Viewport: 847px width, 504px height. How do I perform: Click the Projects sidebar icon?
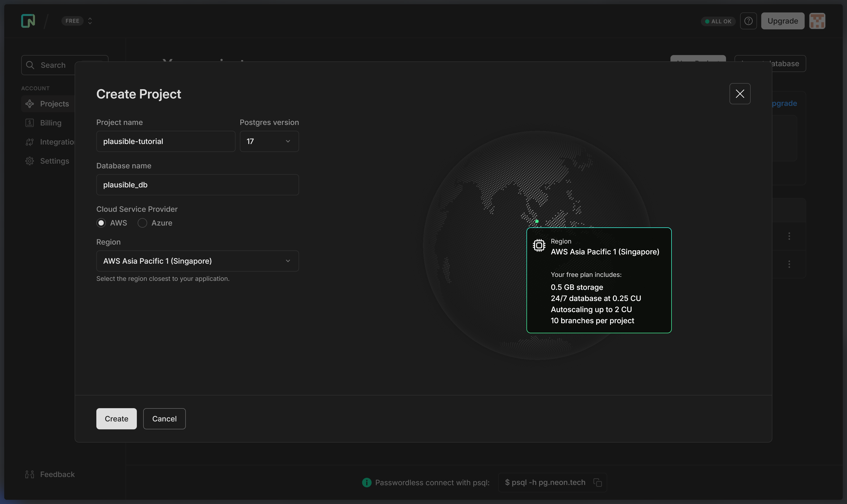[x=30, y=103]
